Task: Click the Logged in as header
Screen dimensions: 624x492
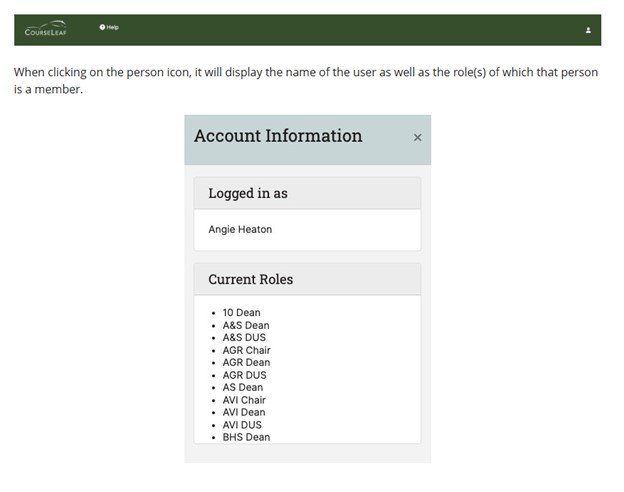Action: [x=247, y=193]
